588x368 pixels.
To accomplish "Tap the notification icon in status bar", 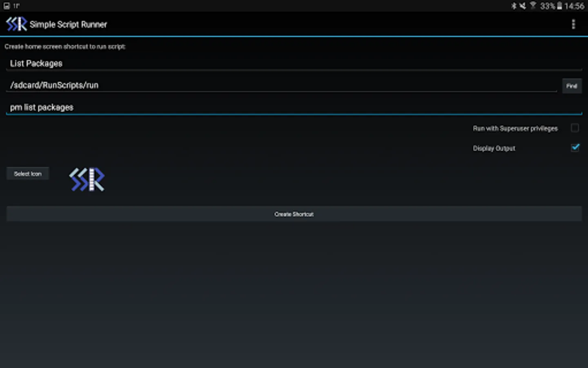I will pos(7,6).
